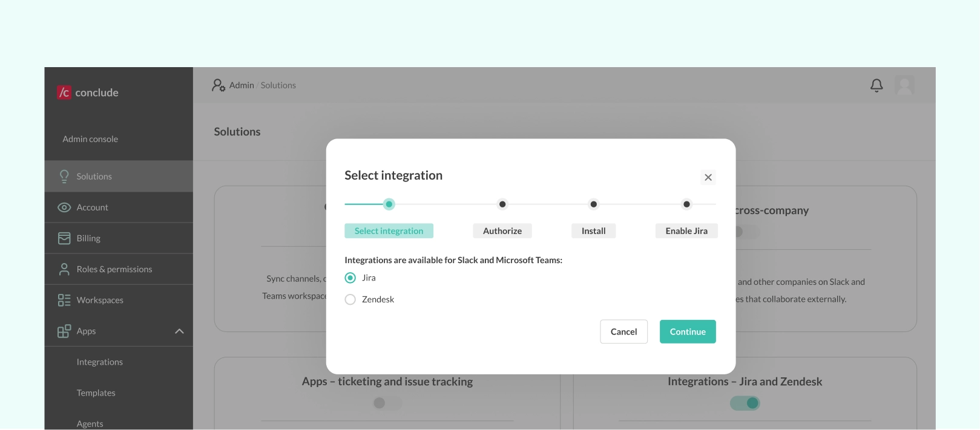Image resolution: width=980 pixels, height=430 pixels.
Task: Click the Install progress dot
Action: (x=594, y=204)
